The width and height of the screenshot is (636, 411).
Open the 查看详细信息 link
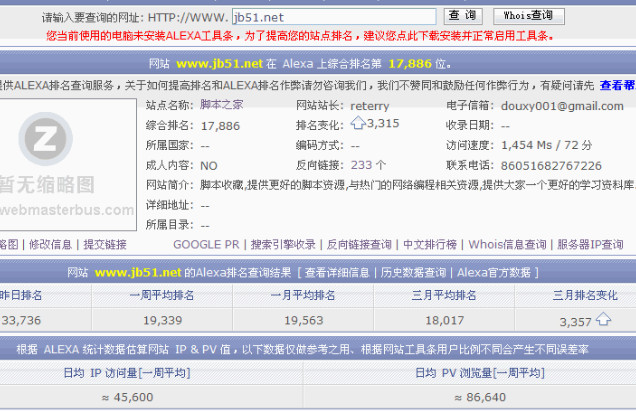[x=337, y=272]
